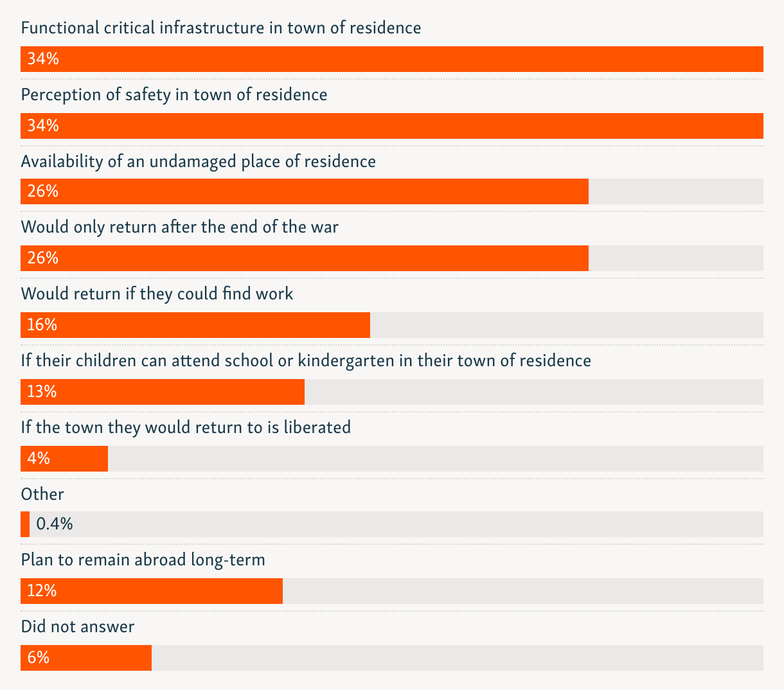Click the 'Functional critical infrastructure in town of residence' label

point(221,28)
